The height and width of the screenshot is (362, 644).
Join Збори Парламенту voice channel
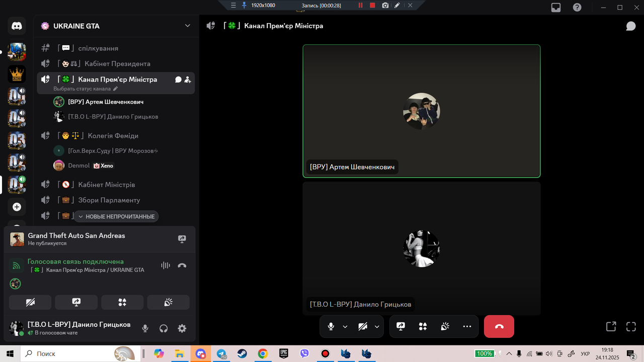(x=116, y=200)
